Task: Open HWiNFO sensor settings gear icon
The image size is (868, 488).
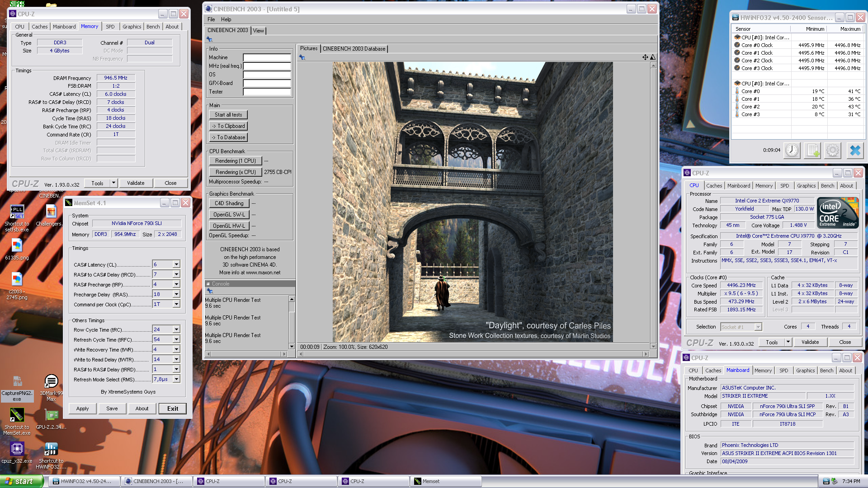Action: [833, 150]
